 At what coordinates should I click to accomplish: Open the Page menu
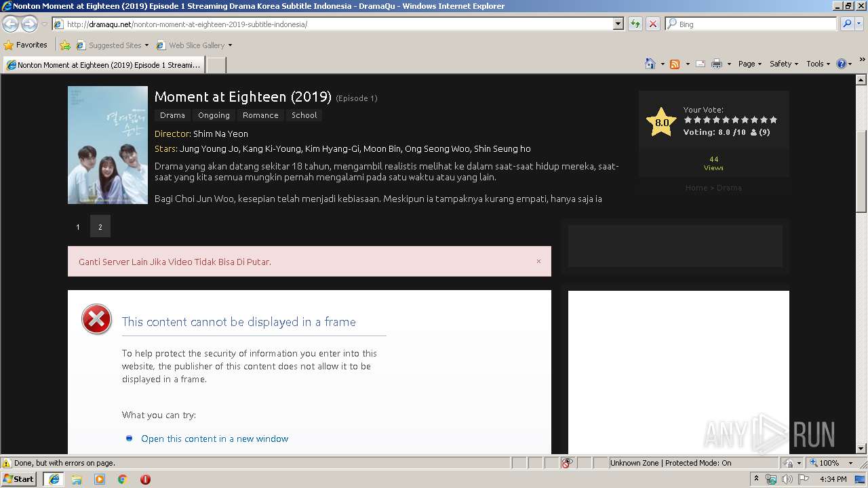(749, 64)
